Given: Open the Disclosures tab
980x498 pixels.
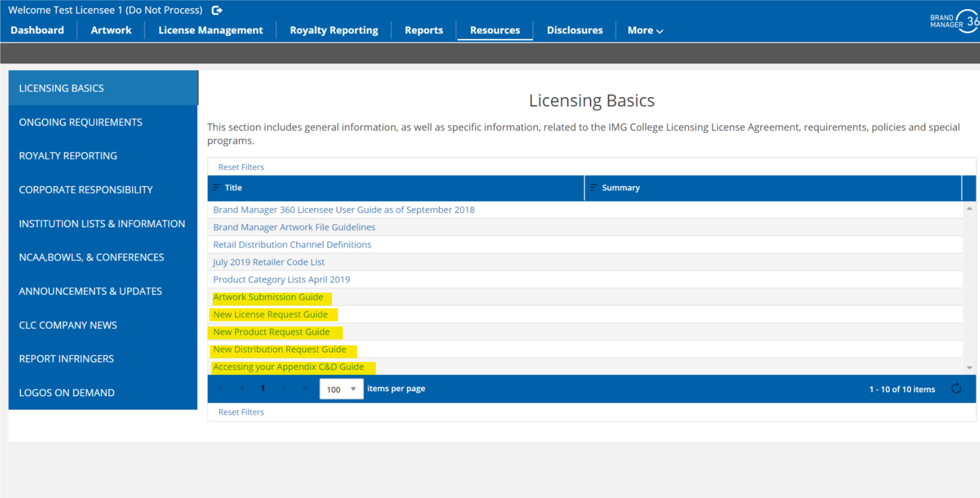Looking at the screenshot, I should tap(575, 30).
